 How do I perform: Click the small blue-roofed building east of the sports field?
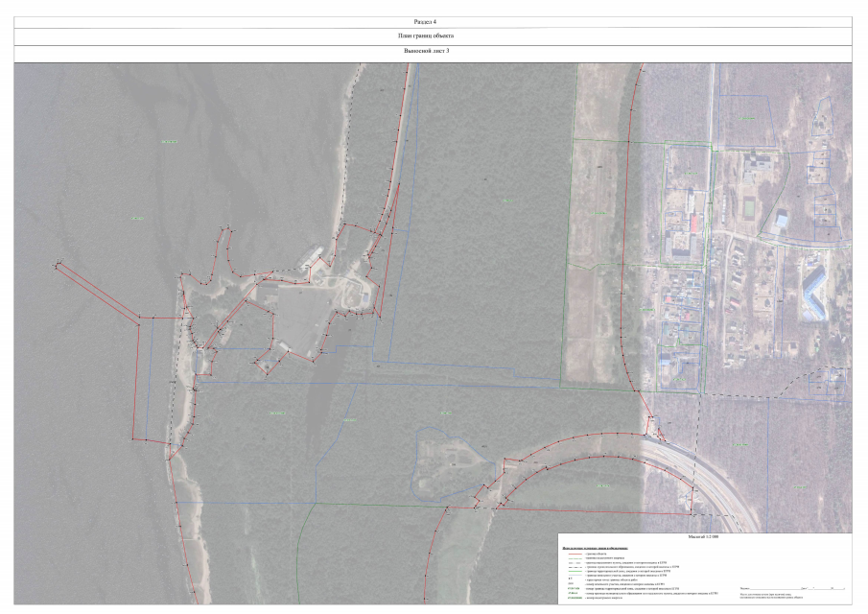click(x=782, y=221)
